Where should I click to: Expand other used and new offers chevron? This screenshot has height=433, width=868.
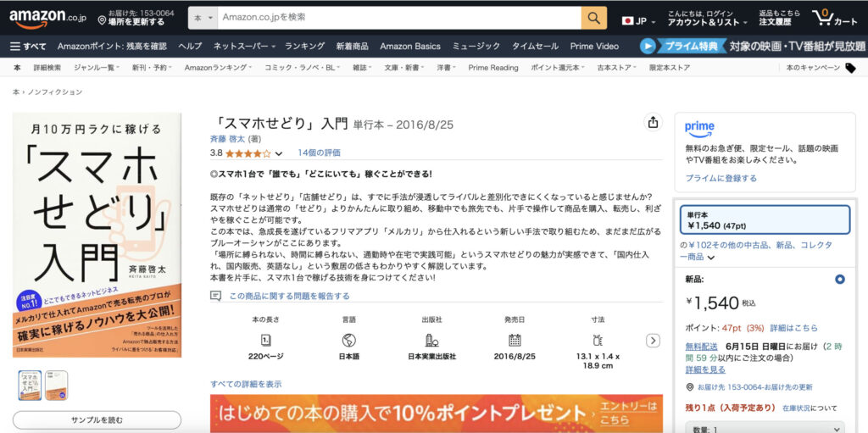coord(711,257)
